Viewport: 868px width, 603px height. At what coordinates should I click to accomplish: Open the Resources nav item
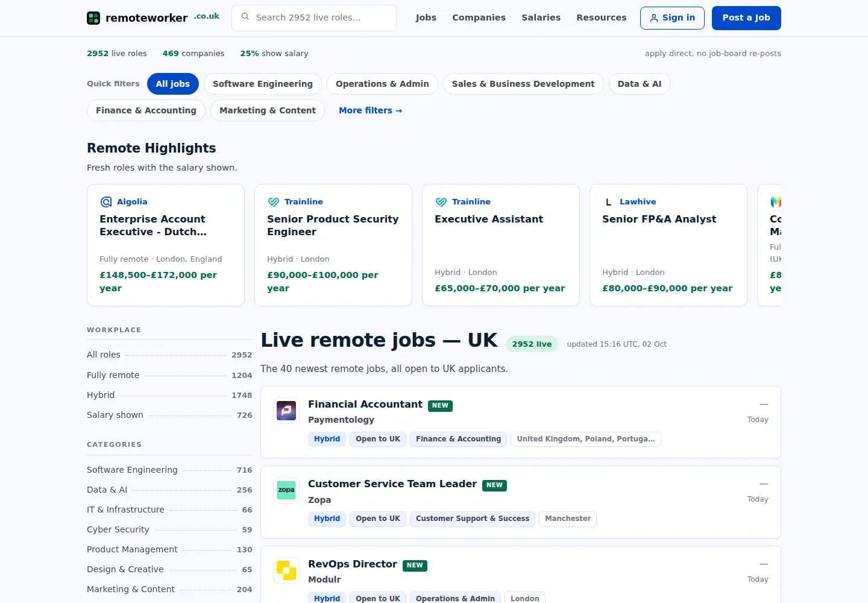coord(602,17)
